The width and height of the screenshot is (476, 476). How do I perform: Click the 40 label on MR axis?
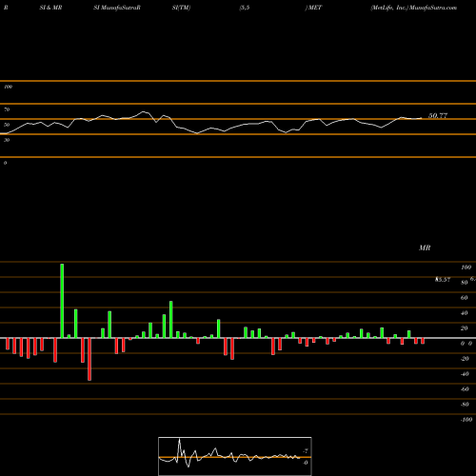(464, 313)
